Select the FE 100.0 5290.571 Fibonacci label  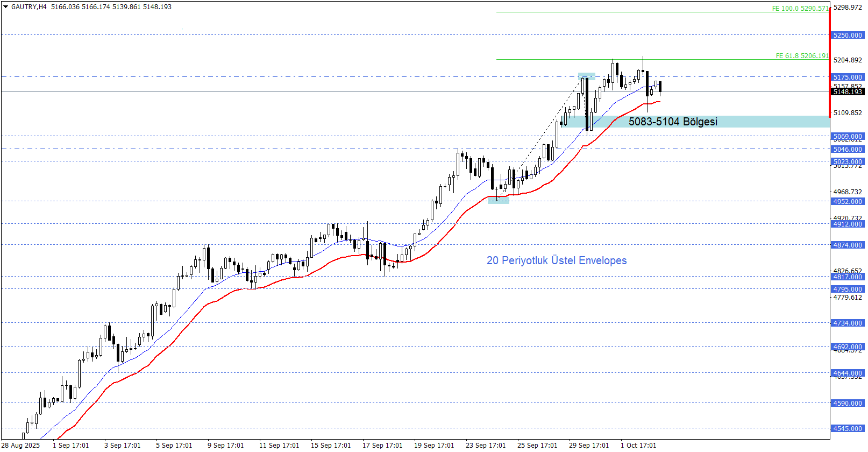click(800, 9)
